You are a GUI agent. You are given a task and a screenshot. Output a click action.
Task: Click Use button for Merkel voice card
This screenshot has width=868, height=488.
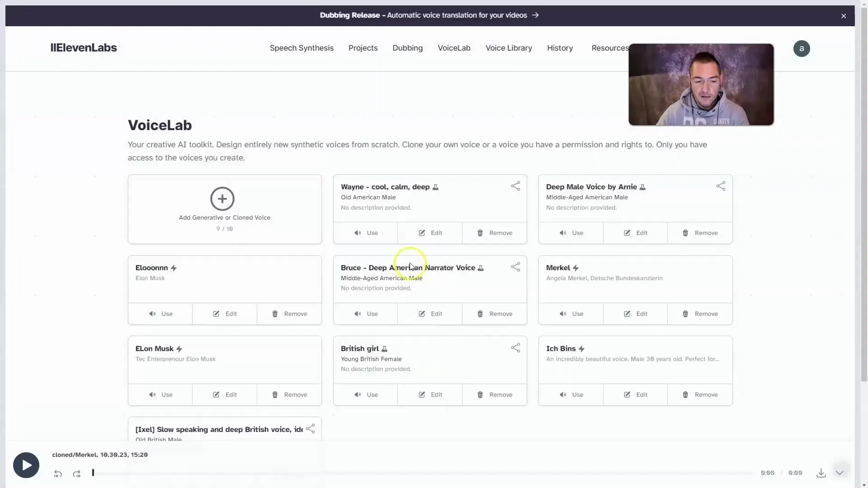tap(571, 314)
